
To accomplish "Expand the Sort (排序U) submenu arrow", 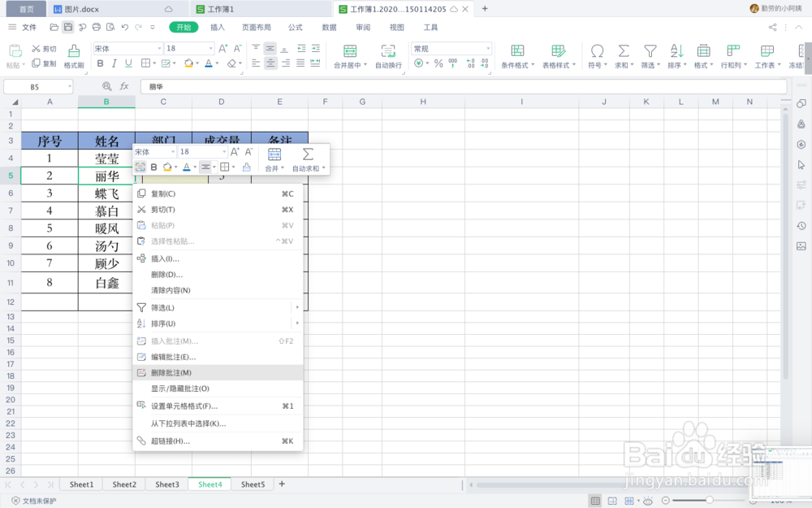I will point(297,323).
